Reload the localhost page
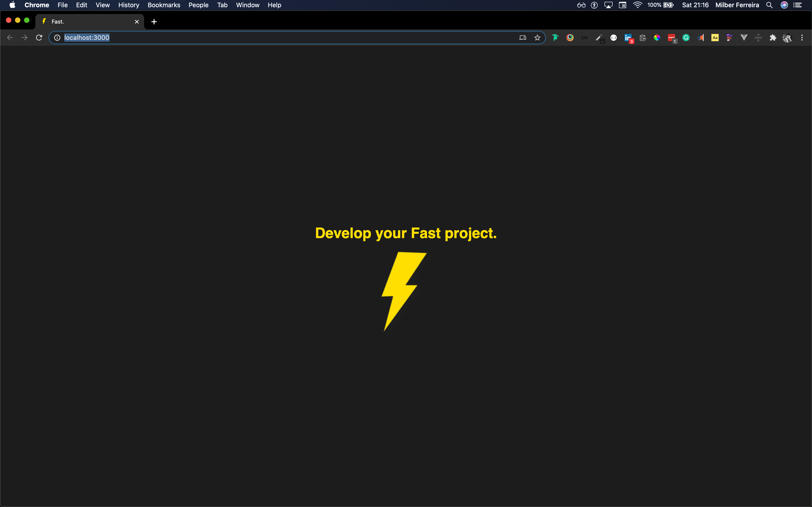Image resolution: width=812 pixels, height=507 pixels. coord(39,38)
